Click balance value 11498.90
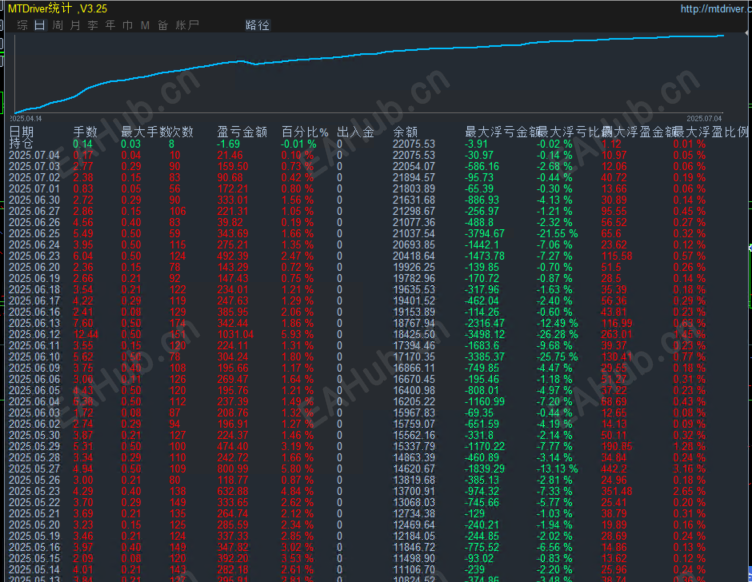Screen dimensions: 752x582 click(x=414, y=559)
